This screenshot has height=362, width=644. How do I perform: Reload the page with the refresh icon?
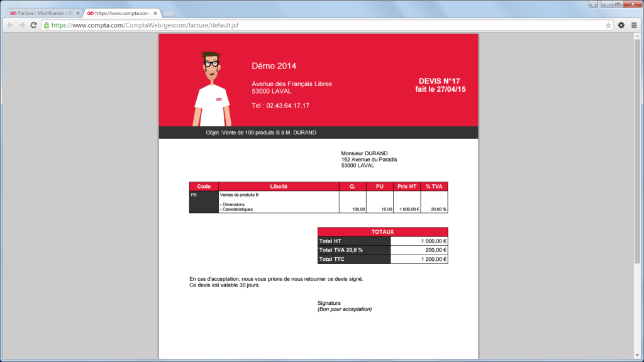tap(34, 25)
